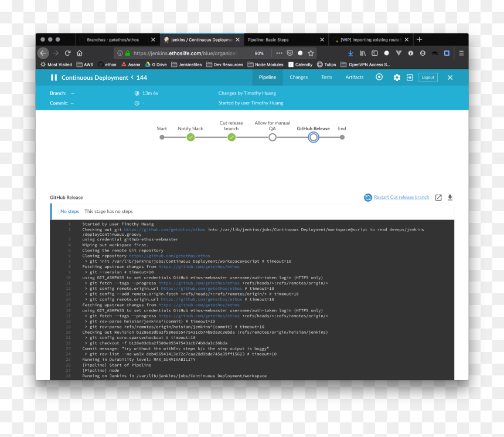Save page to Pocket
Viewport: 504px width, 437px height.
(290, 53)
